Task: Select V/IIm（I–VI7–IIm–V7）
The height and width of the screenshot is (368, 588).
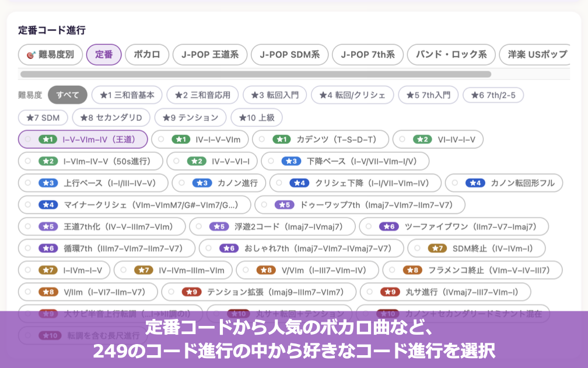Action: [x=87, y=292]
